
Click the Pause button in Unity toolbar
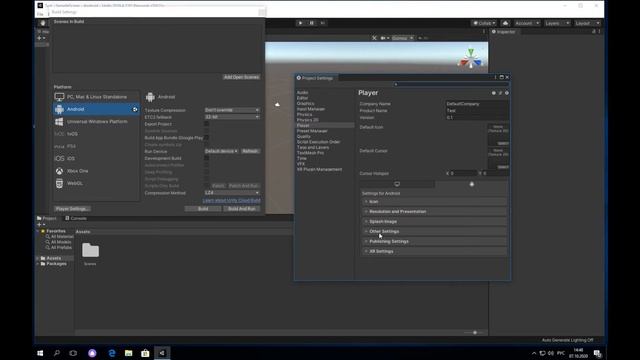coord(312,23)
